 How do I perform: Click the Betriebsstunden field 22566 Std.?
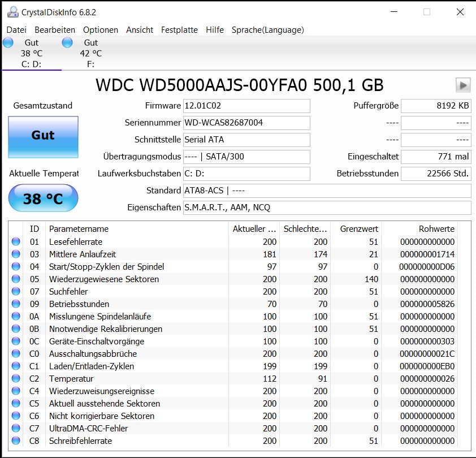point(436,174)
